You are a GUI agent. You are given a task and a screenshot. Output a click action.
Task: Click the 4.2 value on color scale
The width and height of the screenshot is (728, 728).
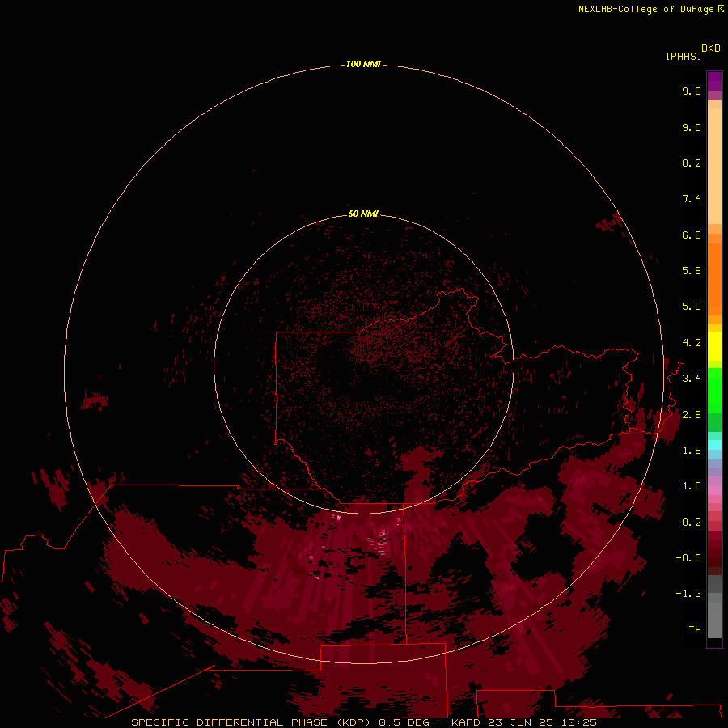pos(692,343)
